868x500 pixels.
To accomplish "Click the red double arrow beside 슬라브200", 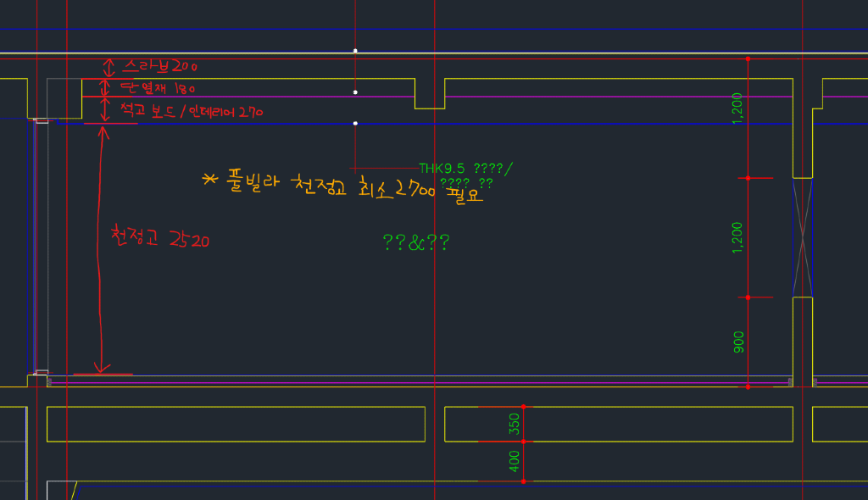I will 108,67.
